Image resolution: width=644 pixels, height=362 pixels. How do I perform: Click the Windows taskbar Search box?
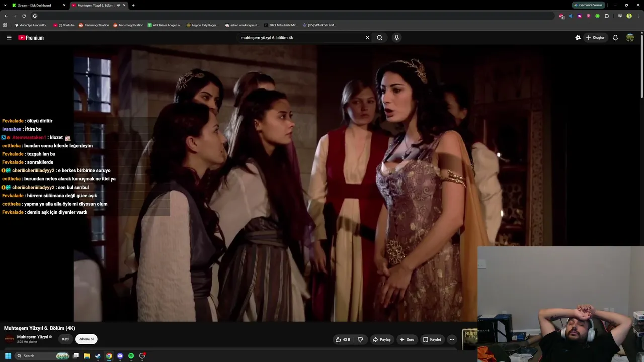point(42,356)
